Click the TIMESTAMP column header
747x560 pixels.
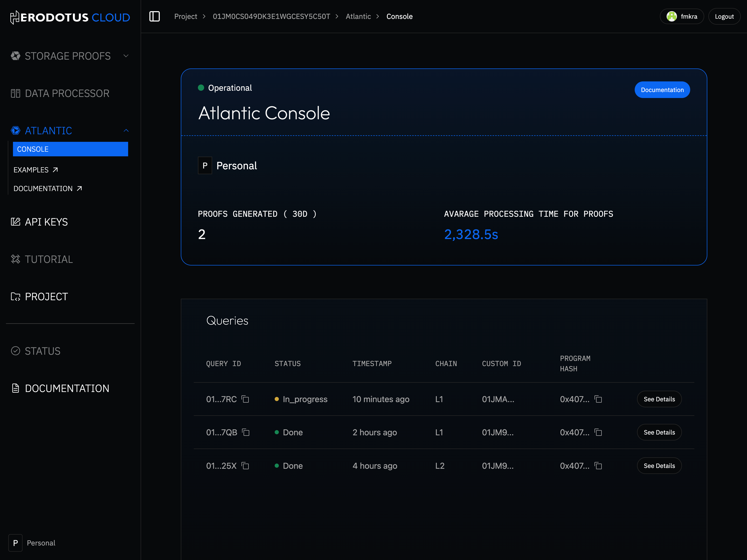372,363
